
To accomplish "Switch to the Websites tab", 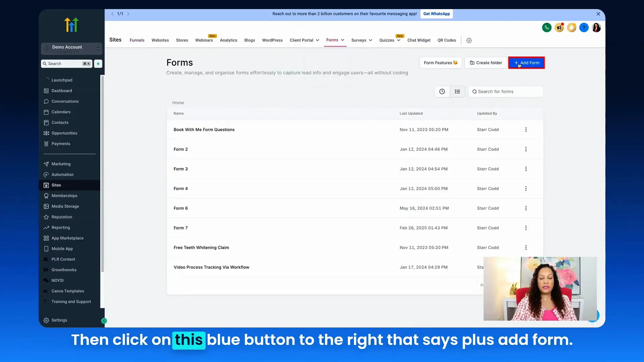I will tap(160, 40).
